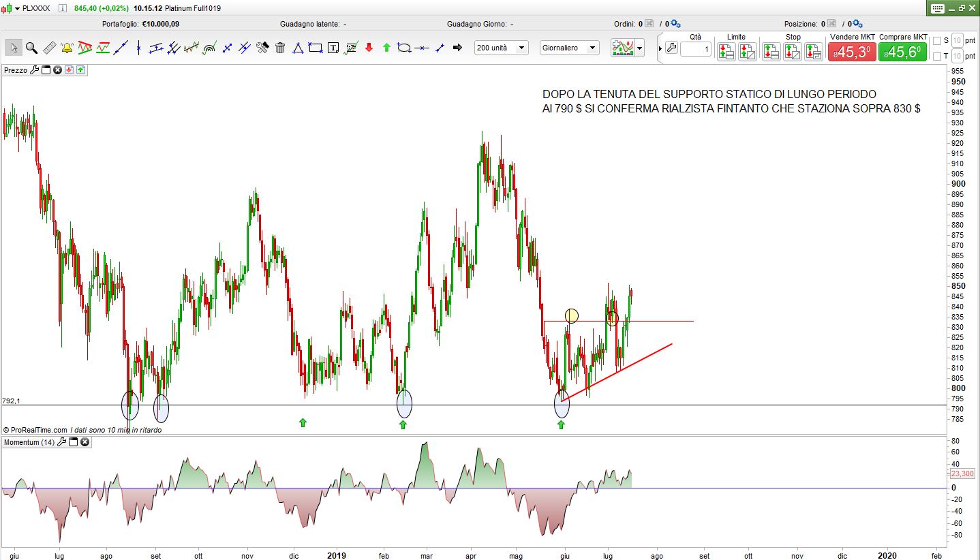Click the Vendere MKT sell button
This screenshot has width=980, height=560.
coord(852,52)
